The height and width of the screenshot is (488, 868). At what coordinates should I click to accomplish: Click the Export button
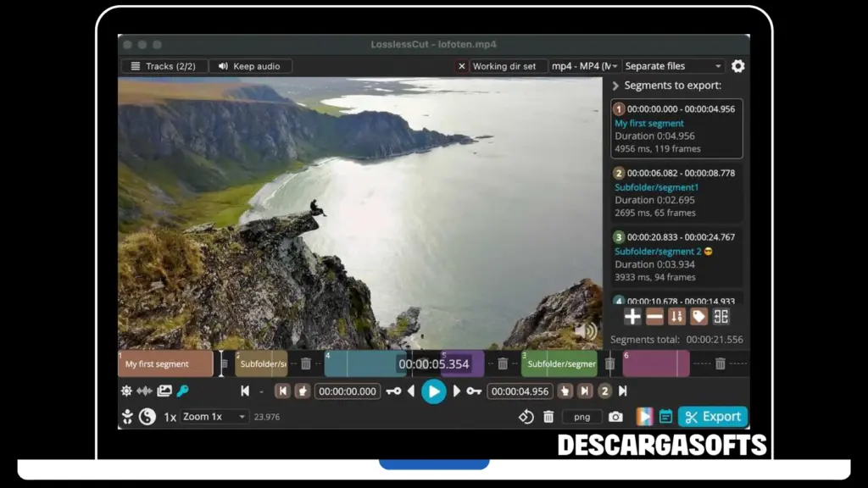coord(713,417)
